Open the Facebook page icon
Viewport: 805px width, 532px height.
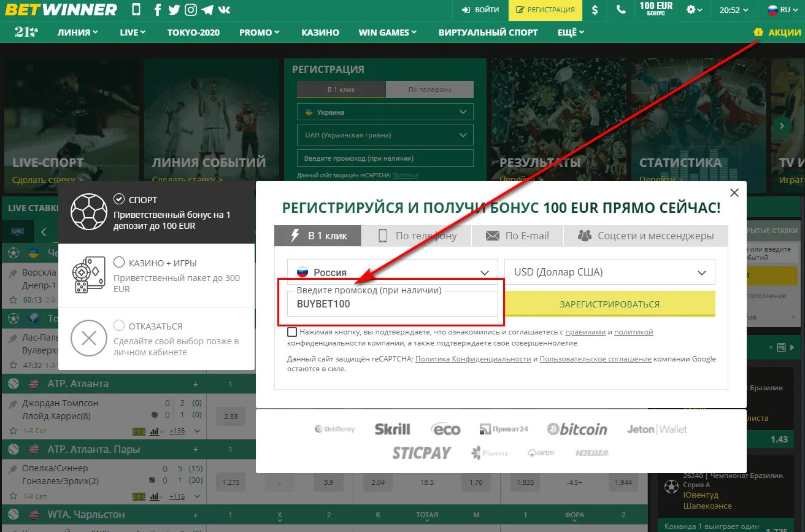pyautogui.click(x=158, y=10)
